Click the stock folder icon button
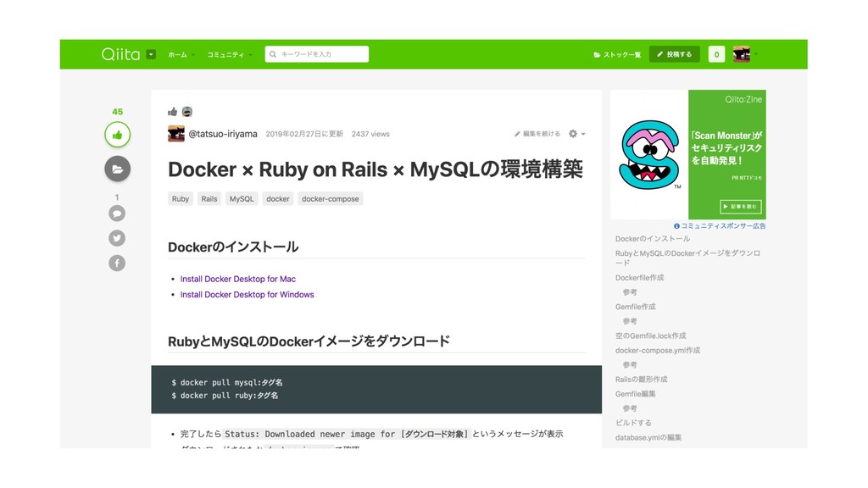 [117, 169]
